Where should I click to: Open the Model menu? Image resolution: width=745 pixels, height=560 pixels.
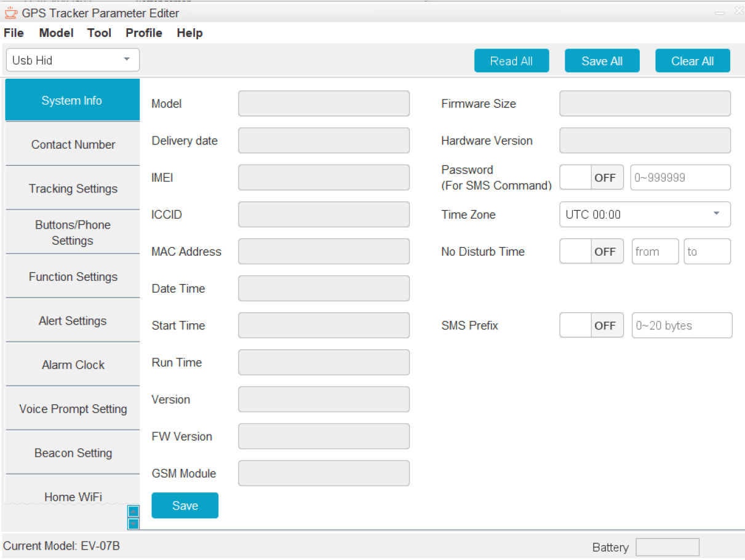pyautogui.click(x=56, y=33)
